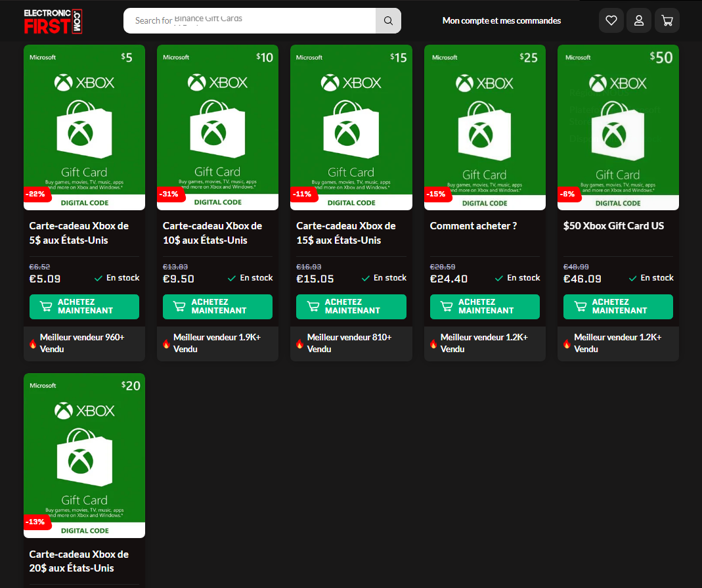Open the $15 Xbox gift card image
The height and width of the screenshot is (588, 702).
click(x=351, y=127)
